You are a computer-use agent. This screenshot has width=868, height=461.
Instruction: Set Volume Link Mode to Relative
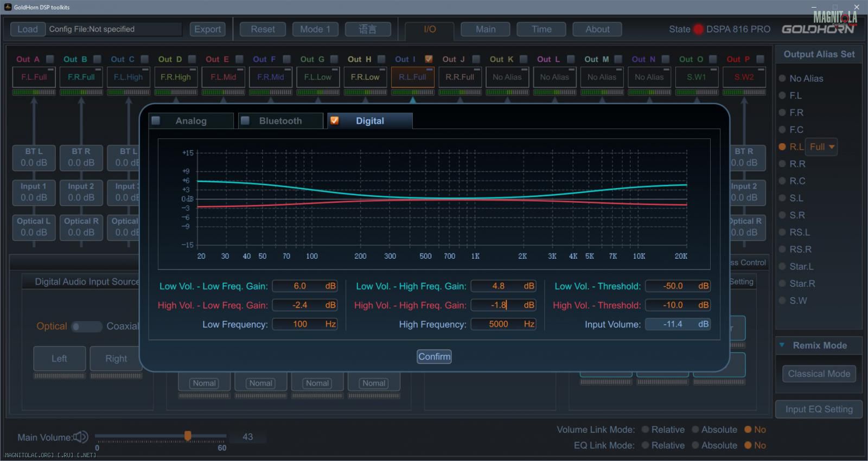646,430
